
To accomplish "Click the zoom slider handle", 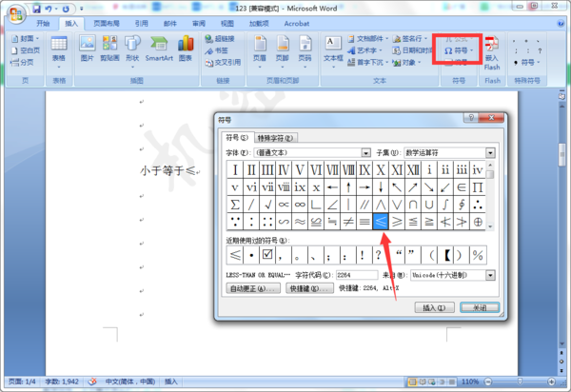I will point(520,382).
